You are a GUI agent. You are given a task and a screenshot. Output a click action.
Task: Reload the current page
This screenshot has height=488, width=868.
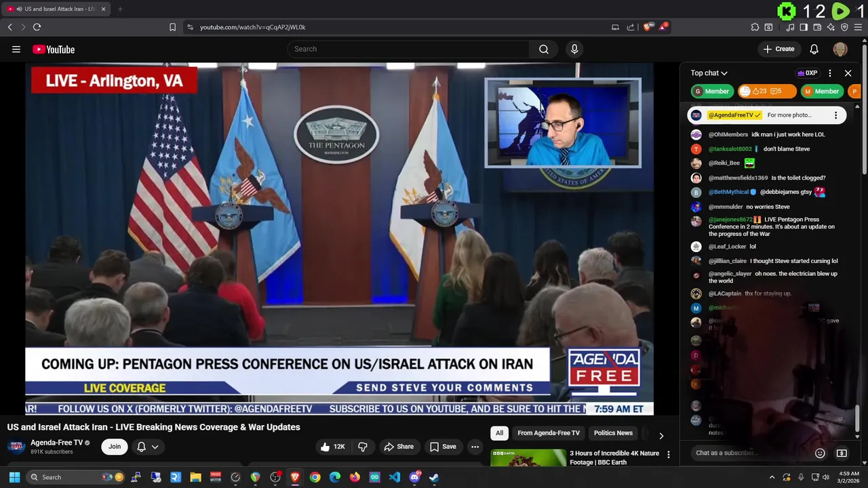point(37,27)
